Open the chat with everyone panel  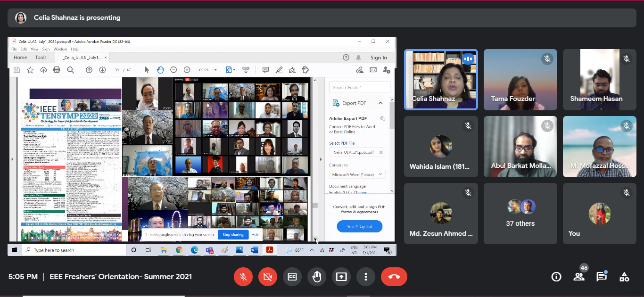pyautogui.click(x=601, y=277)
